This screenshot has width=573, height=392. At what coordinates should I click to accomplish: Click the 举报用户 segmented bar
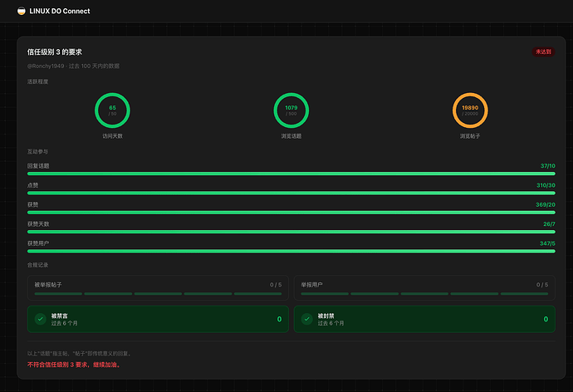pos(424,293)
